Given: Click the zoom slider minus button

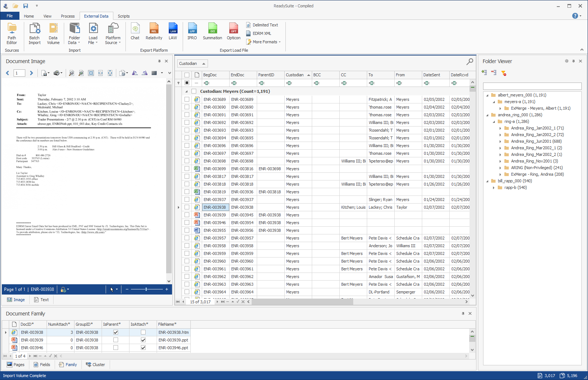Looking at the screenshot, I should click(127, 289).
